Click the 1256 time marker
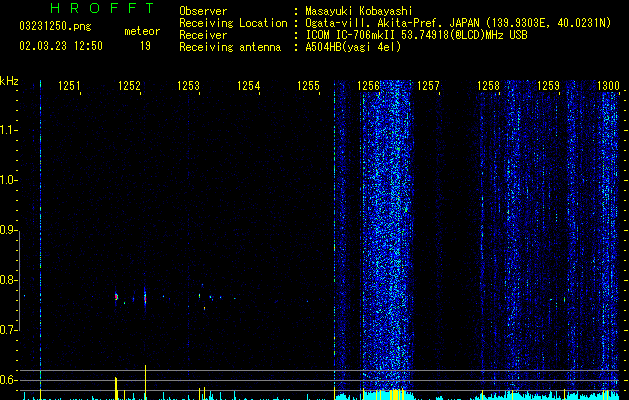The height and width of the screenshot is (400, 629). [x=368, y=85]
